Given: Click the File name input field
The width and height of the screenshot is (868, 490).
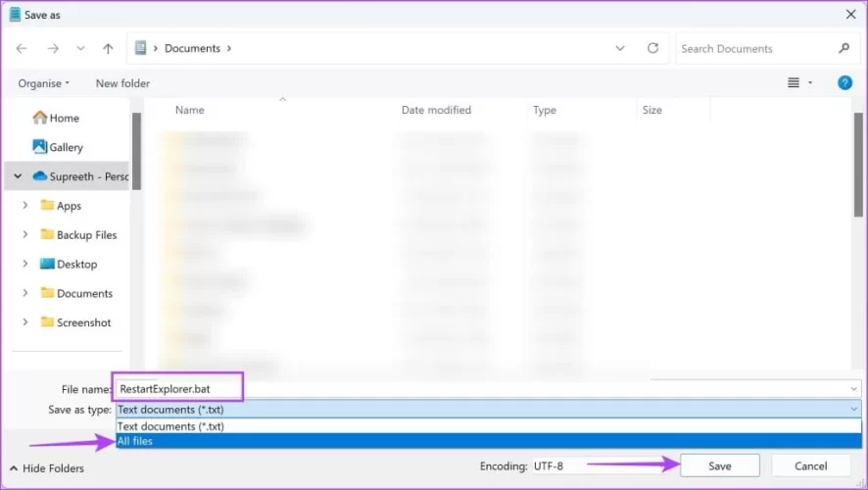Looking at the screenshot, I should tap(490, 388).
